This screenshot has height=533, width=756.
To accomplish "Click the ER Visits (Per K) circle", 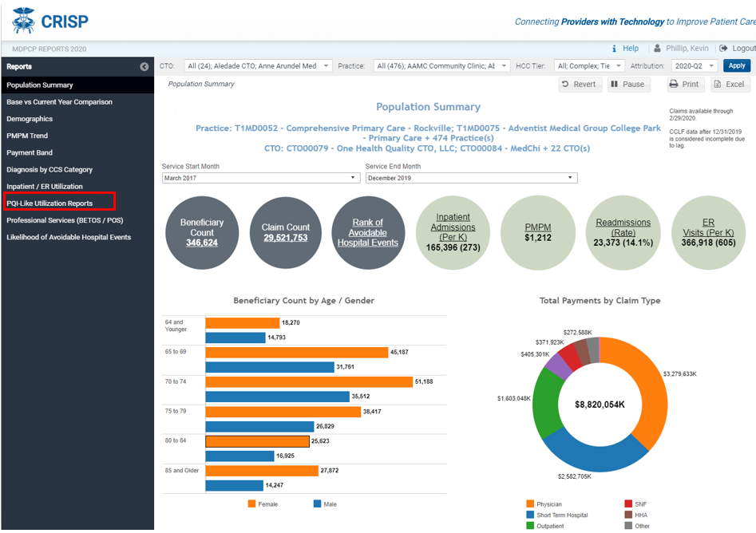I will tap(708, 233).
